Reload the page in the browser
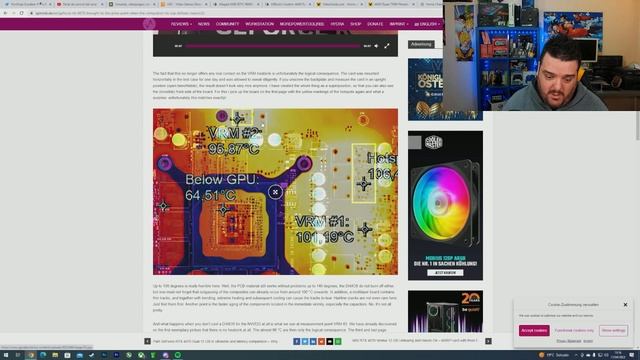This screenshot has height=360, width=640. click(22, 13)
